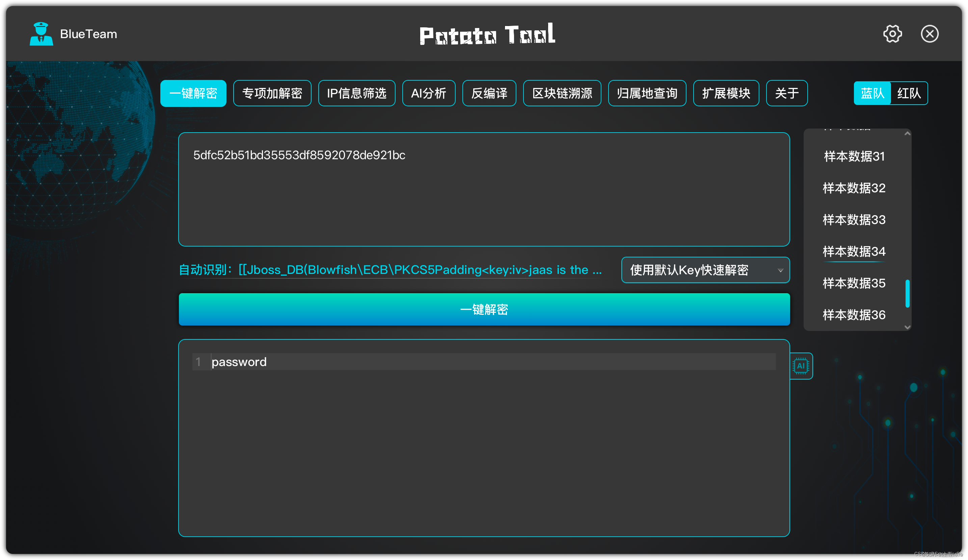Click the BlueTeam officer avatar icon
The image size is (968, 560).
click(x=41, y=34)
